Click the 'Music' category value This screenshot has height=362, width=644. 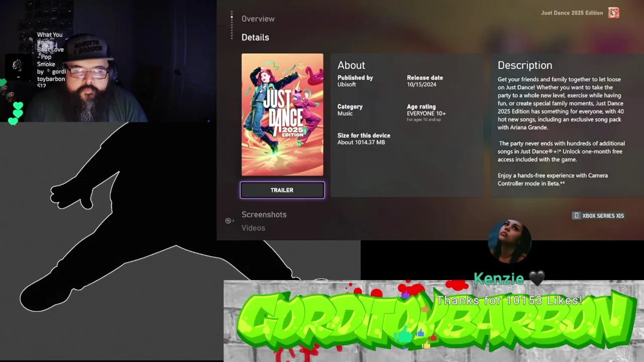[345, 114]
